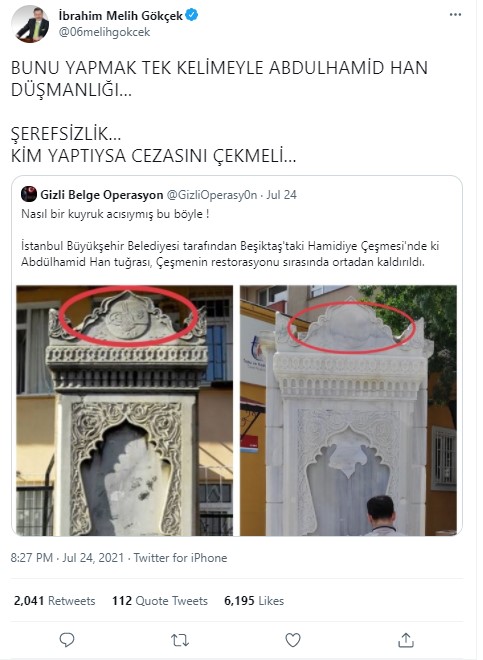Viewport: 483px width, 660px height.
Task: Show the 112 Quote Tweets list
Action: point(160,601)
